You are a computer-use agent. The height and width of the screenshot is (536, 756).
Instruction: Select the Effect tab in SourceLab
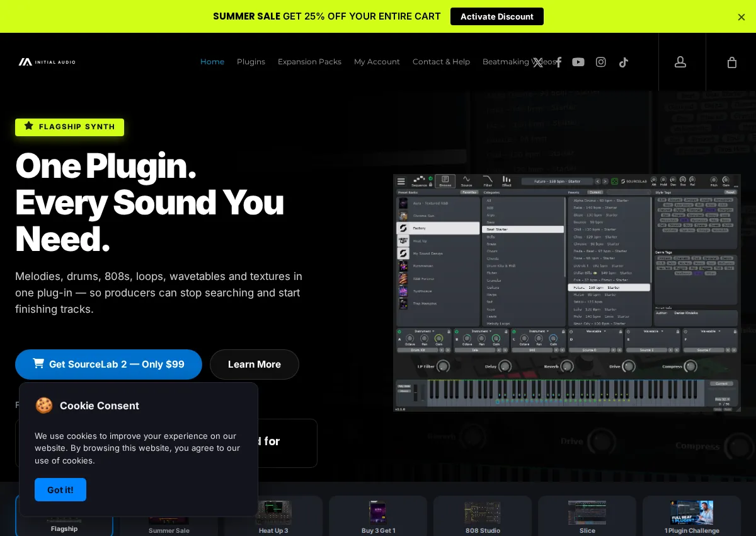[x=507, y=182]
